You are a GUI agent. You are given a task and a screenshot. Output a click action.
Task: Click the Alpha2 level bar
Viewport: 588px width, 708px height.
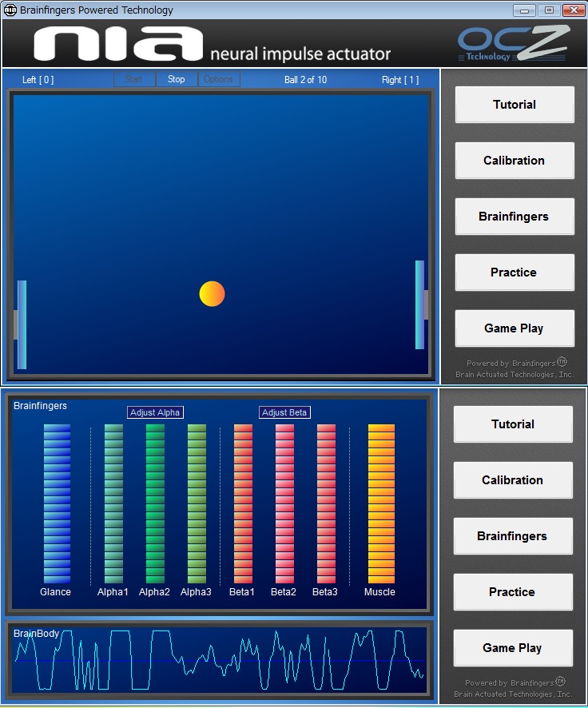point(155,503)
